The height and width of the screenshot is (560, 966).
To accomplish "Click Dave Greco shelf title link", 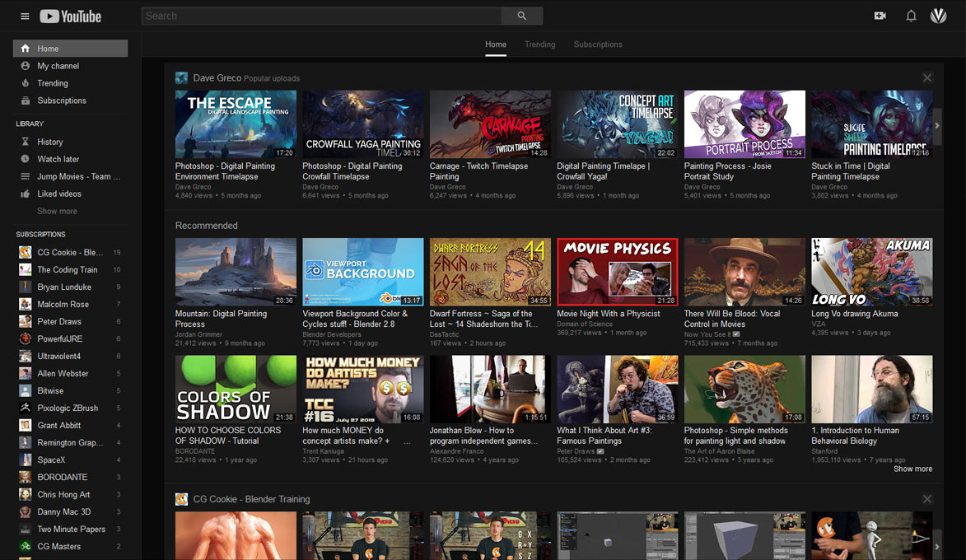I will (x=217, y=77).
